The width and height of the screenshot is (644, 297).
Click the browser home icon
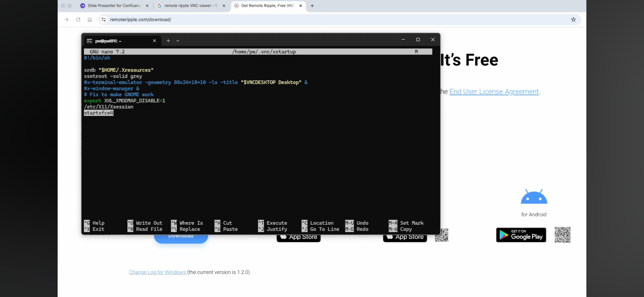tap(90, 20)
